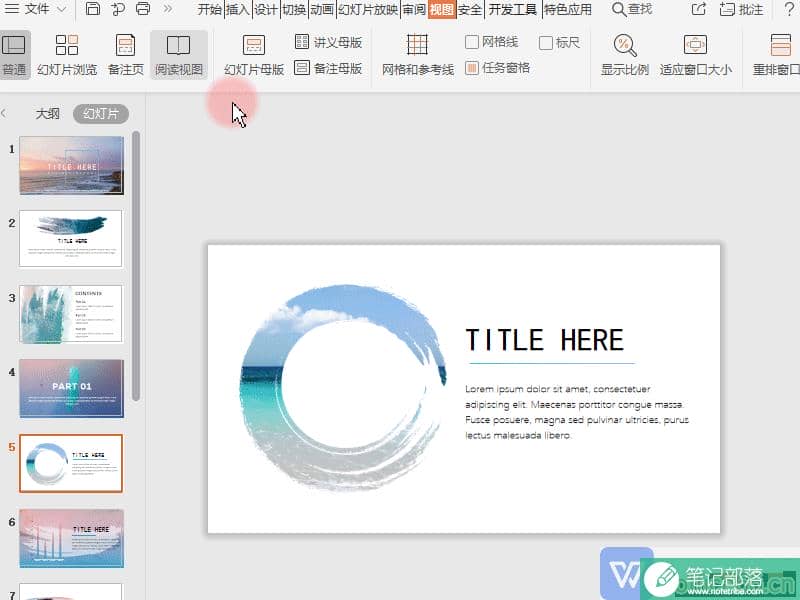Select the 幻灯片放映 ribbon tab
This screenshot has height=600, width=800.
(x=368, y=9)
